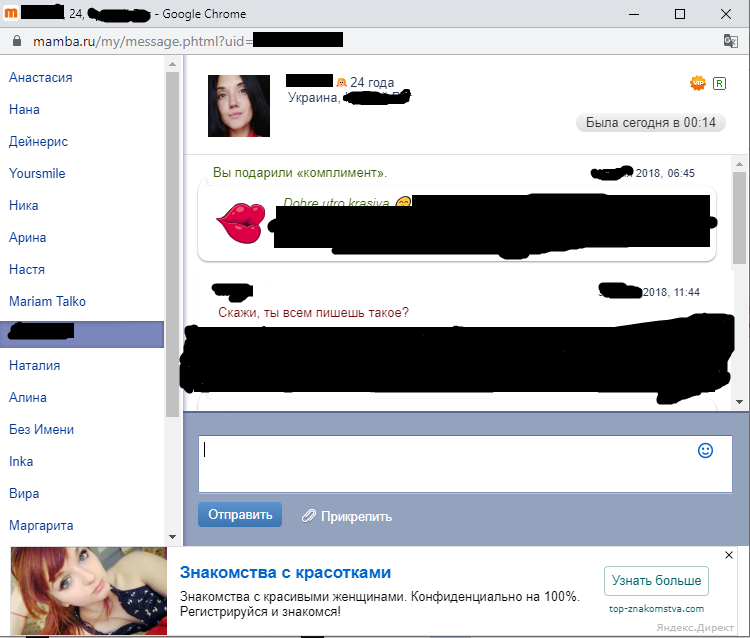Screen dimensions: 750x638
Task: Open Chrome's translate page icon
Action: [x=731, y=40]
